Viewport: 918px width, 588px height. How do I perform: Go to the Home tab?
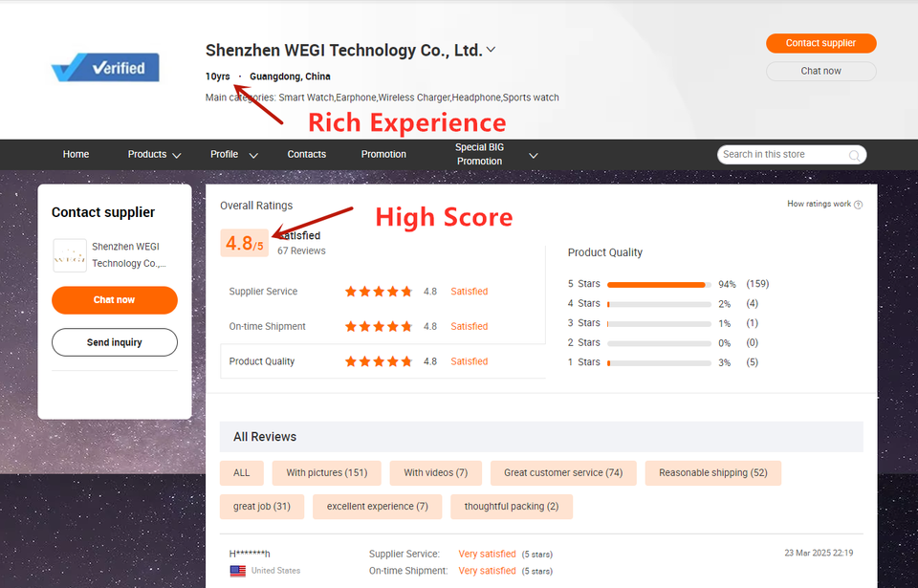(76, 154)
